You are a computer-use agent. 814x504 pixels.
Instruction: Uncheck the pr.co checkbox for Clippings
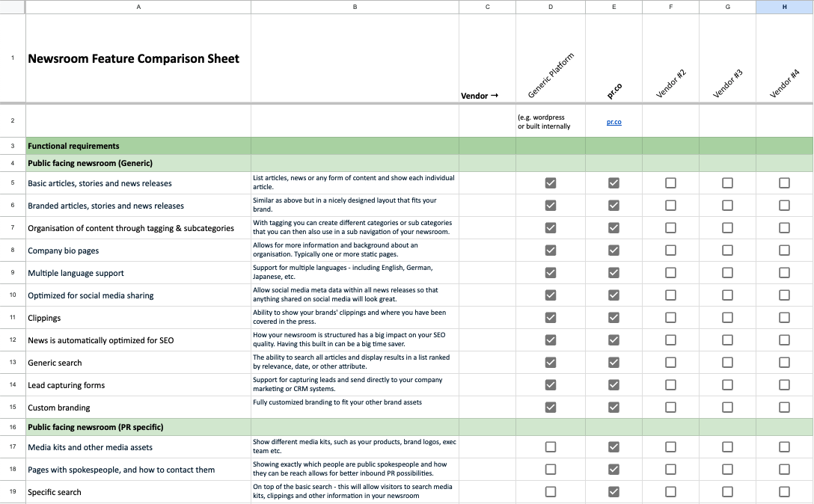pyautogui.click(x=613, y=317)
